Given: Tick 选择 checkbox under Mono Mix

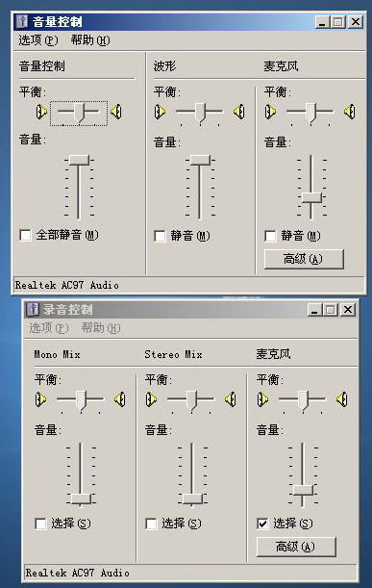Looking at the screenshot, I should click(40, 524).
